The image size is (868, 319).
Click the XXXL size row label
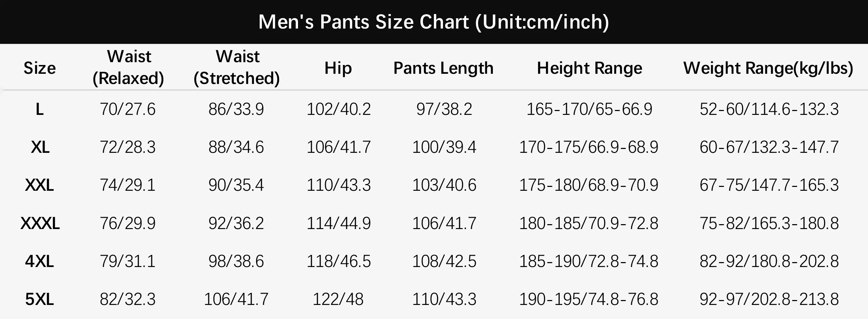(x=40, y=223)
